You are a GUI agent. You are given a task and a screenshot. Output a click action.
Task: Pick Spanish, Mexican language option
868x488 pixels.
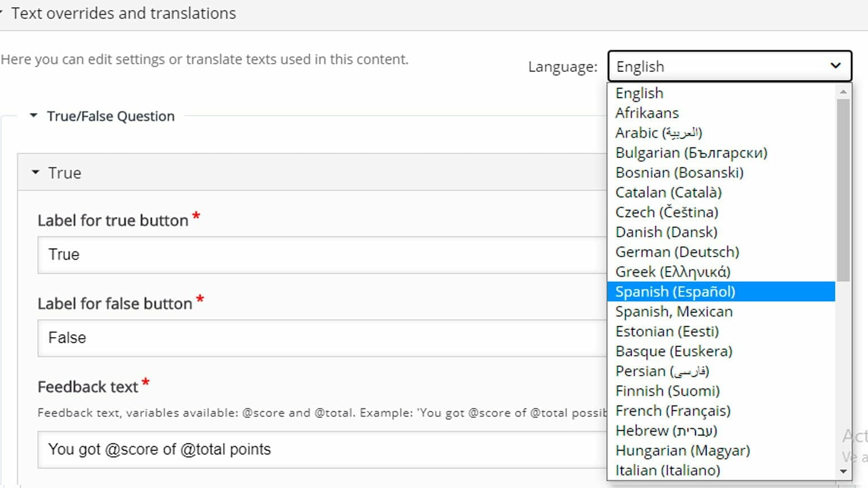pos(721,311)
